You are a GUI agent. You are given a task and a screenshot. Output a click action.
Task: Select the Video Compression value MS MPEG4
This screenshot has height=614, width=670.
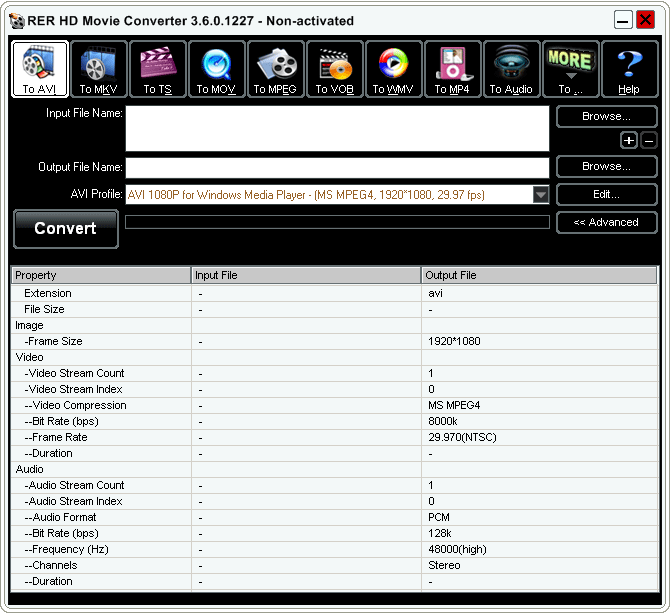[454, 405]
